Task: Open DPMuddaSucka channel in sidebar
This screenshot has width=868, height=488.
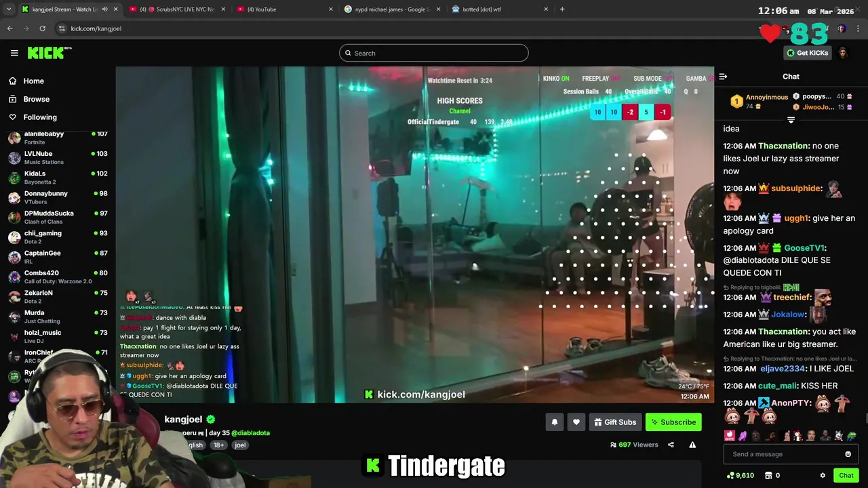Action: (x=58, y=217)
